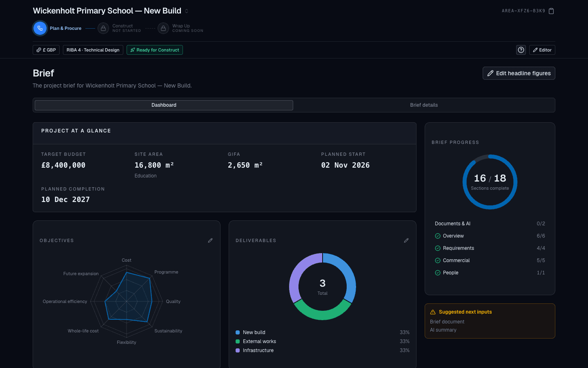Click the External works green legend swatch
Image resolution: width=588 pixels, height=368 pixels.
[238, 341]
